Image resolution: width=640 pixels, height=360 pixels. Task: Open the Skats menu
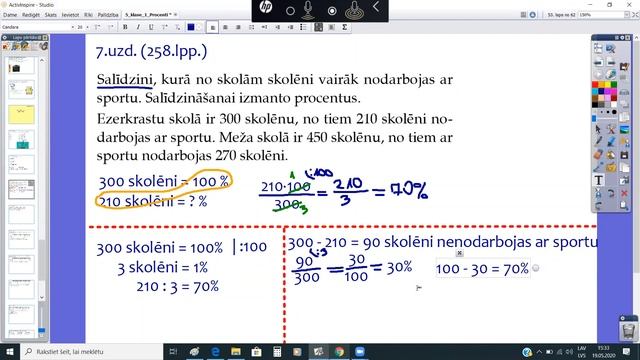pyautogui.click(x=51, y=15)
